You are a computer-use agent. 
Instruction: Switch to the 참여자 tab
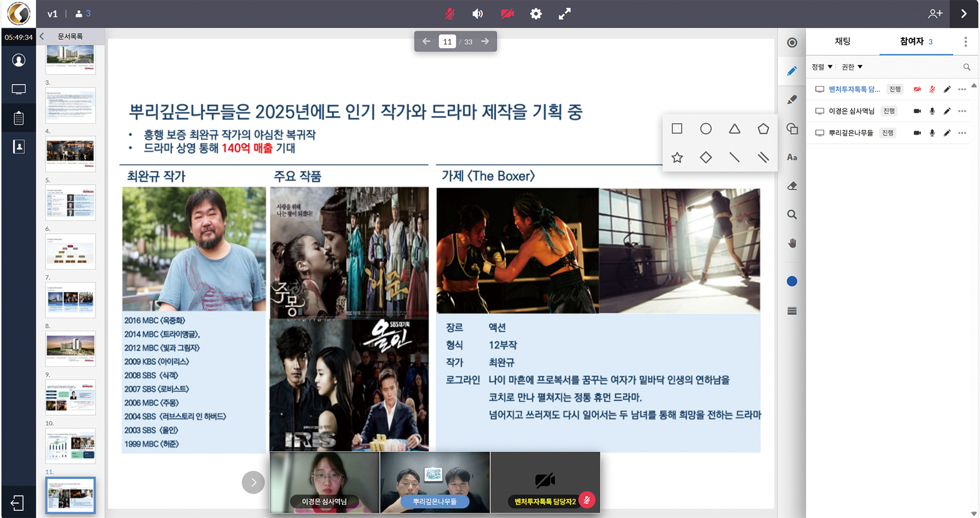point(916,41)
